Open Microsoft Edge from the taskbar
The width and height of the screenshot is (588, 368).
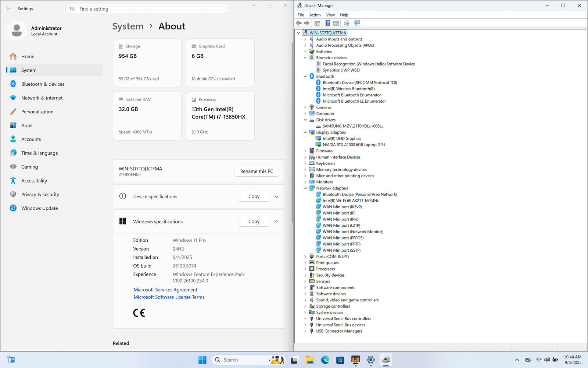(325, 360)
